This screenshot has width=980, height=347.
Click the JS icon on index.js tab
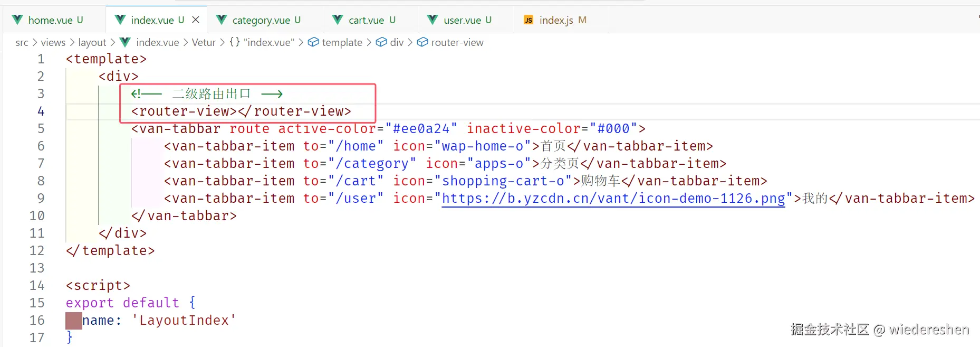pyautogui.click(x=528, y=20)
